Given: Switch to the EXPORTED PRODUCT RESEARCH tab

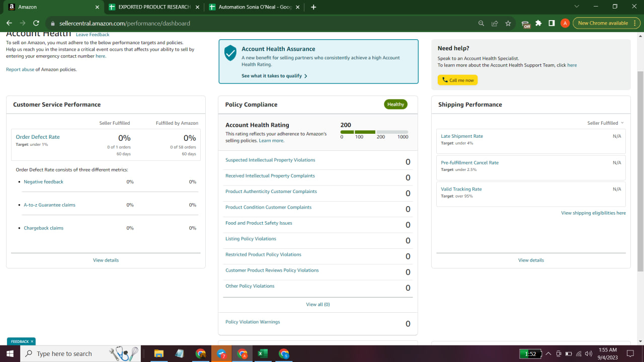Looking at the screenshot, I should pyautogui.click(x=154, y=7).
